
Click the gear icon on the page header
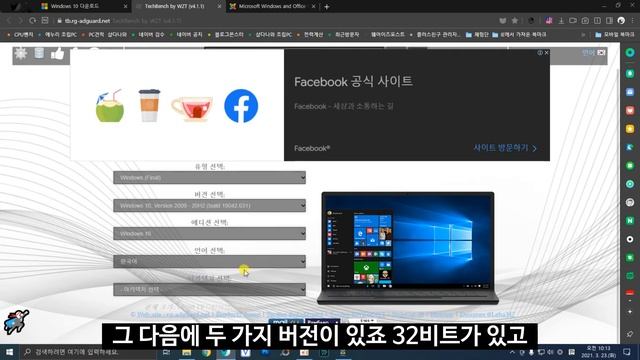coord(20,53)
